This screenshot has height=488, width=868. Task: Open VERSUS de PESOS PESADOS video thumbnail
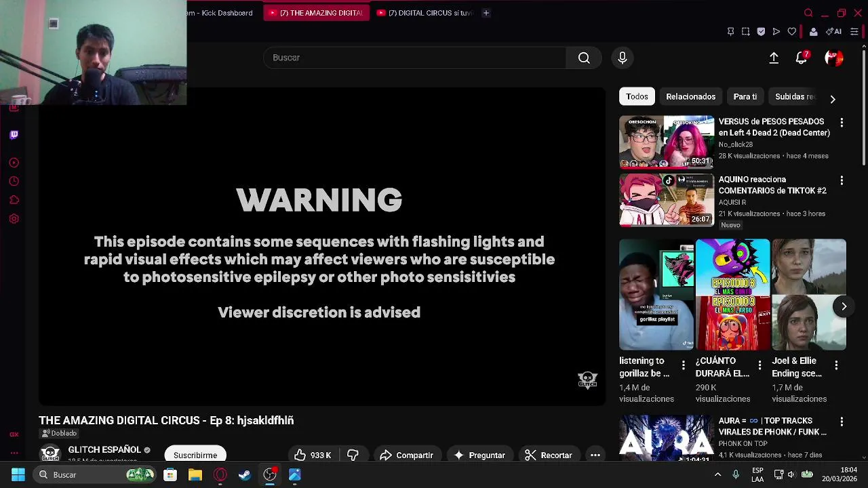[x=667, y=142]
